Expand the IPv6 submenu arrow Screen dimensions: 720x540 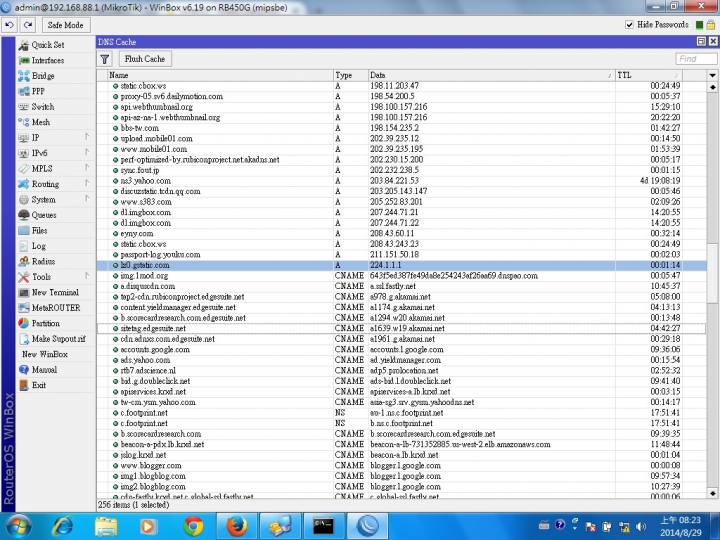[x=87, y=152]
